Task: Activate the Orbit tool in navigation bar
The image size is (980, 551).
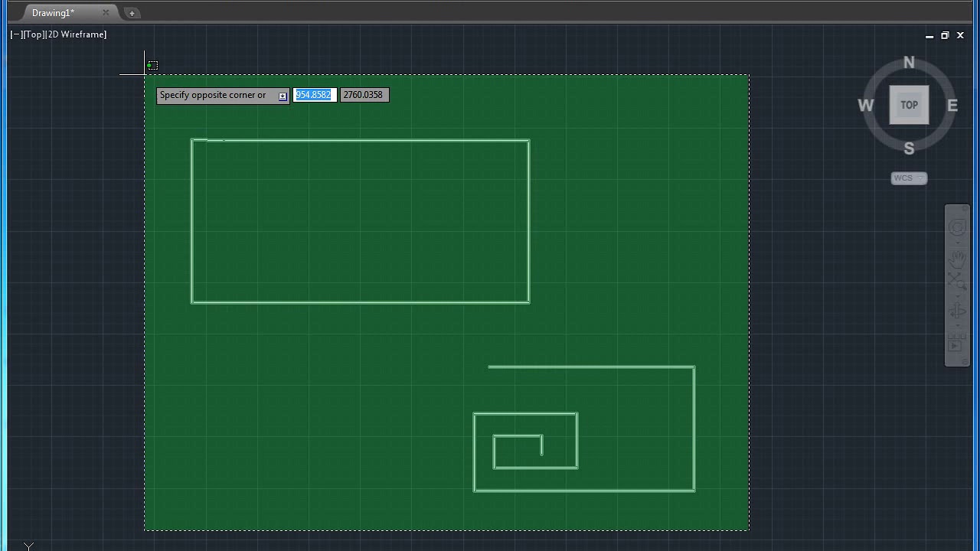Action: tap(957, 311)
